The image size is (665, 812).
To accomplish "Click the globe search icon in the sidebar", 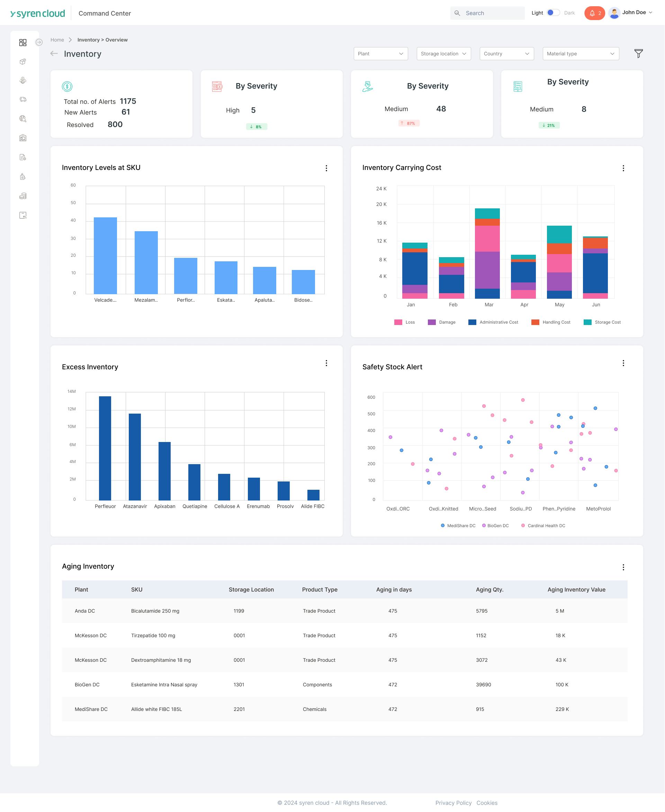I will pyautogui.click(x=23, y=119).
